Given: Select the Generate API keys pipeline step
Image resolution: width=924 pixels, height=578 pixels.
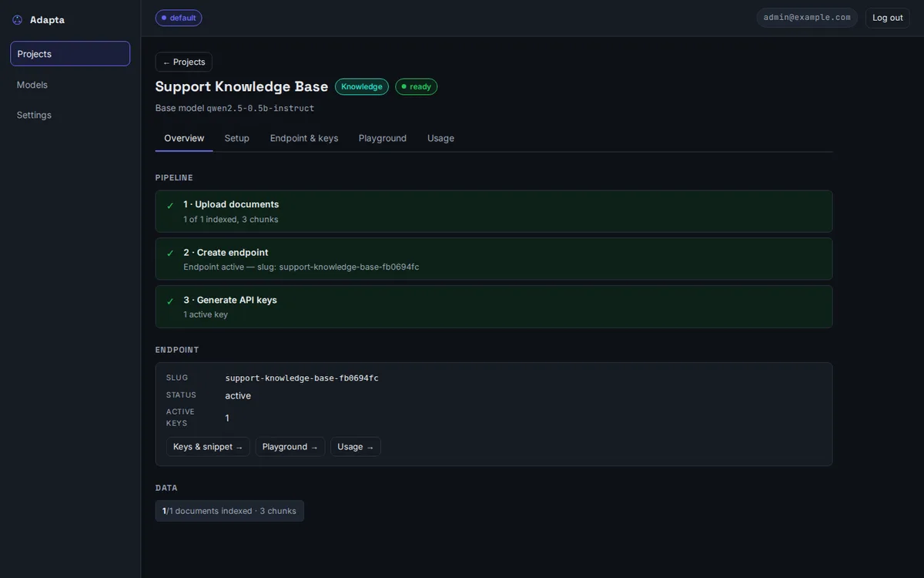Looking at the screenshot, I should [x=494, y=307].
